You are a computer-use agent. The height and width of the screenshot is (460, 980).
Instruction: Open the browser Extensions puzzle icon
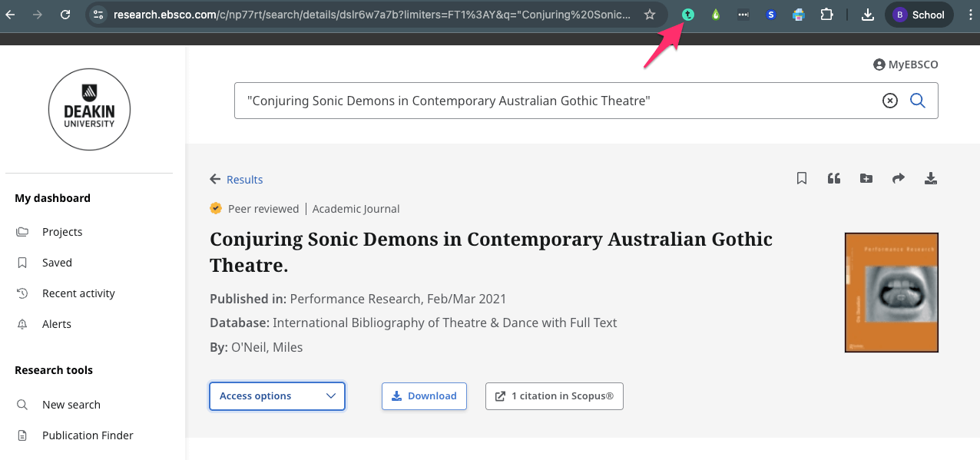click(x=826, y=15)
